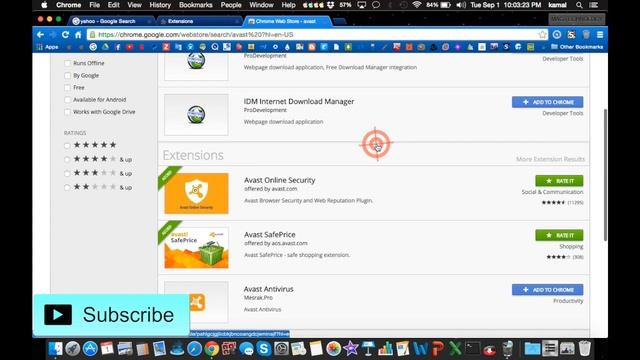Click the volume icon in menu bar
640x360 pixels.
coord(461,5)
